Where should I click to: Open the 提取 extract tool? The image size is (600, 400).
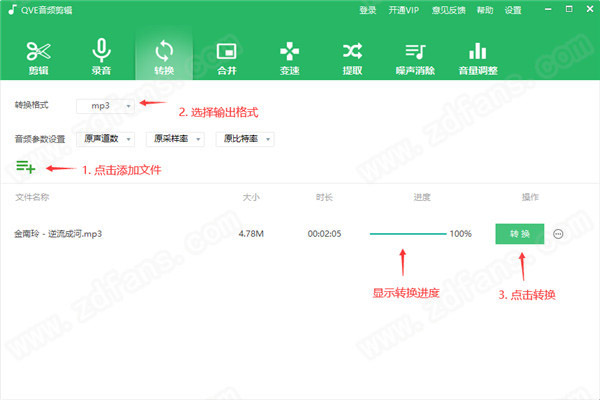pos(352,58)
